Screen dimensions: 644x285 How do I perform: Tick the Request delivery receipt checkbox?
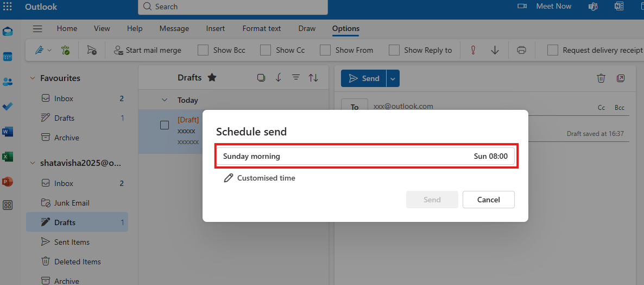click(x=553, y=50)
